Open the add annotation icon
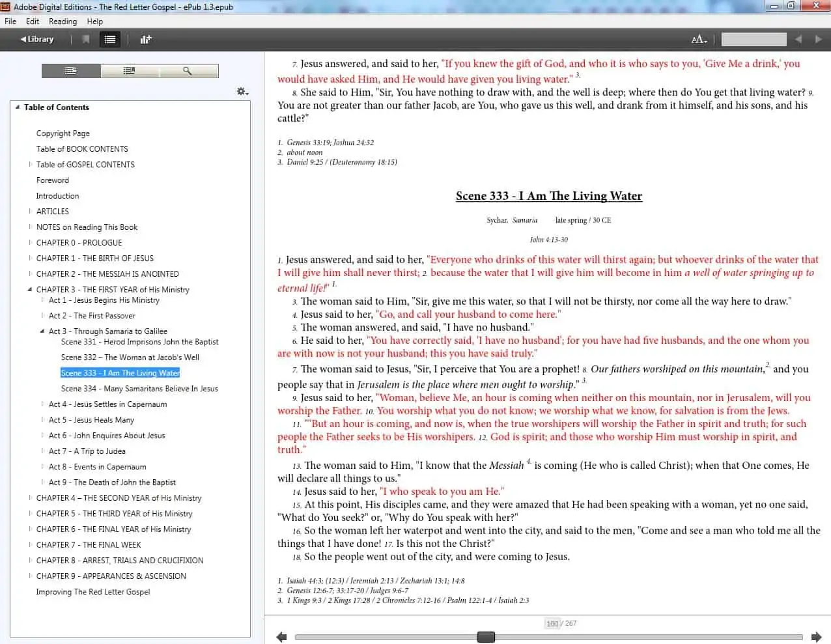 pyautogui.click(x=146, y=39)
